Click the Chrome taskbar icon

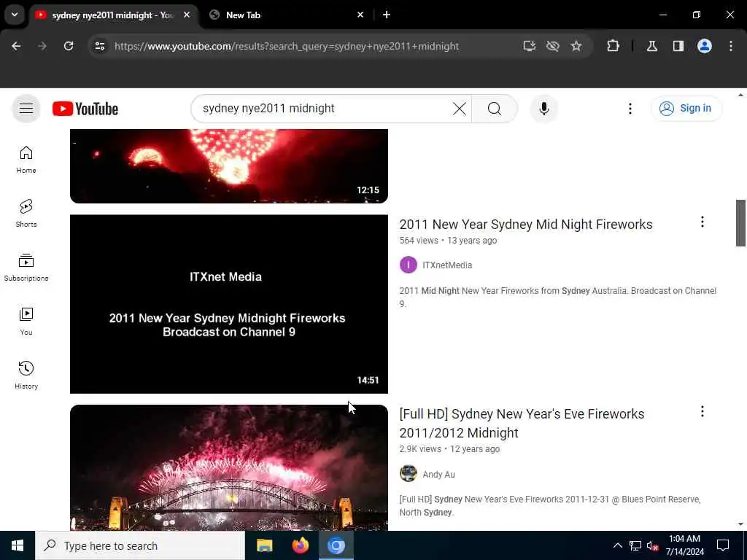click(x=336, y=545)
